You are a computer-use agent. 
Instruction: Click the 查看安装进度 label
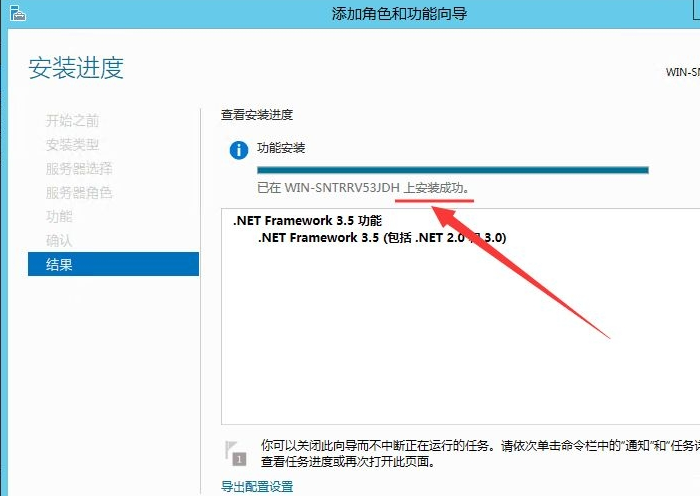click(257, 115)
